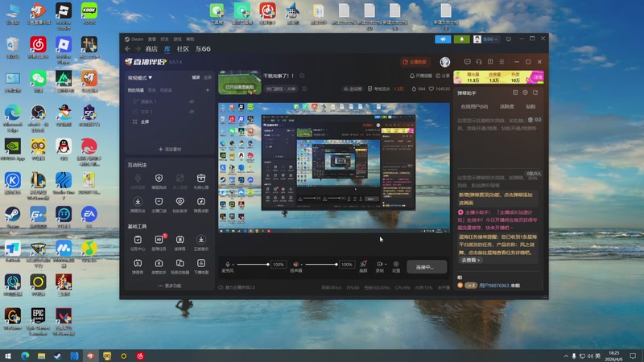644x362 pixels.
Task: Click 添加素材 to add source
Action: [170, 150]
